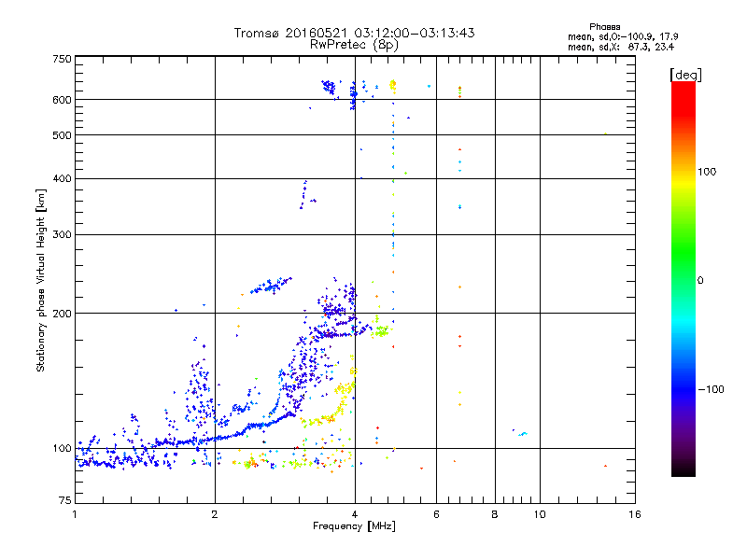Click the x-axis tick label '4'

[355, 514]
